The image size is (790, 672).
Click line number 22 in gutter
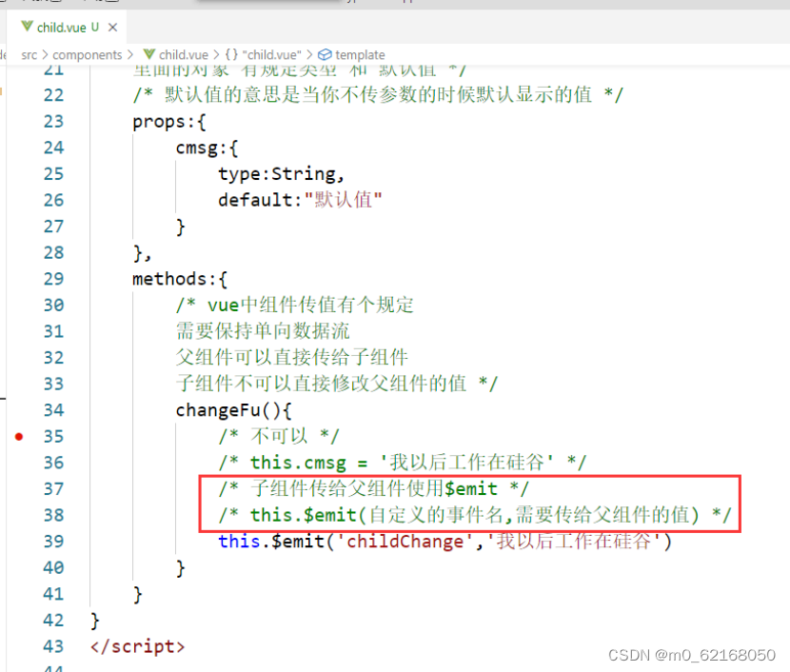[54, 95]
